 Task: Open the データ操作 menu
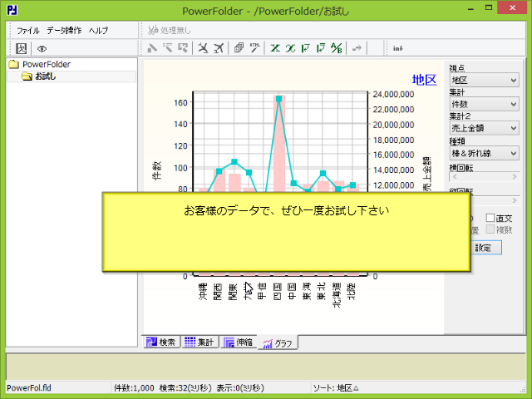64,31
